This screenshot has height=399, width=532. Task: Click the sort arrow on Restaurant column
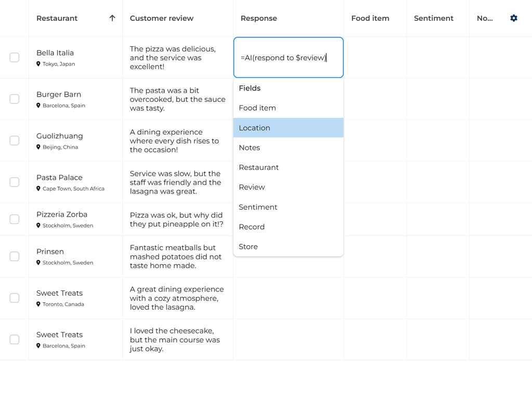tap(112, 18)
